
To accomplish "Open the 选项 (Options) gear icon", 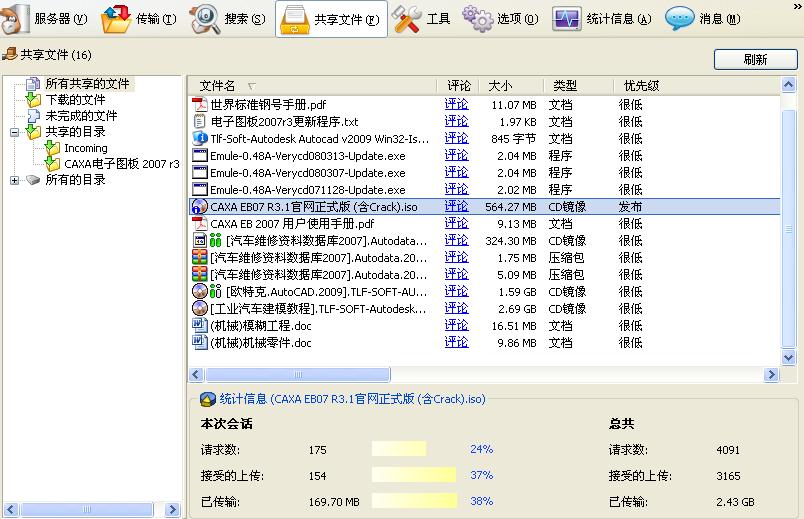I will click(477, 19).
